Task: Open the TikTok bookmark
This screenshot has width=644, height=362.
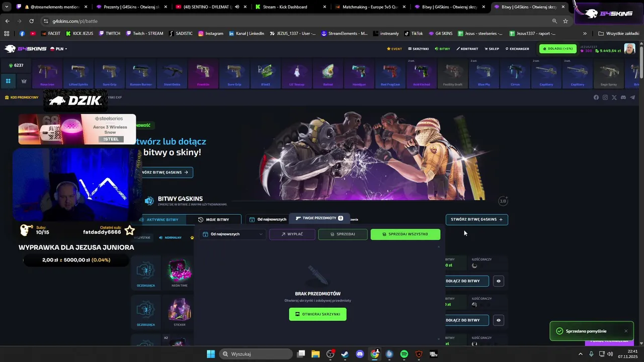Action: [x=414, y=33]
